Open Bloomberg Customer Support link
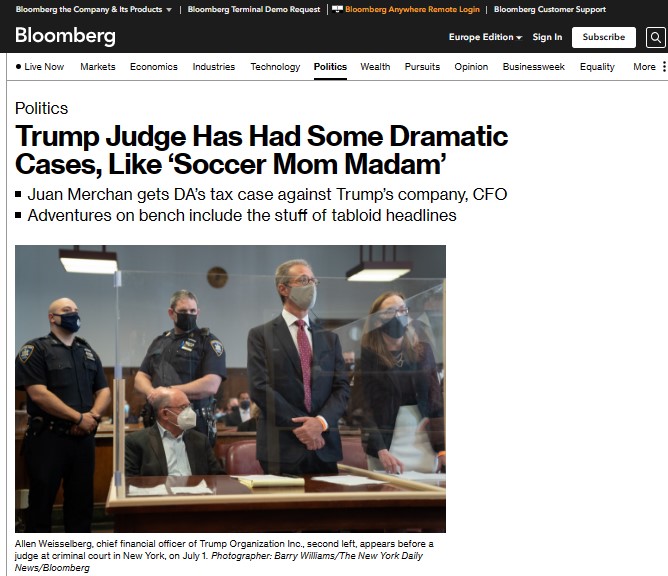 tap(550, 9)
